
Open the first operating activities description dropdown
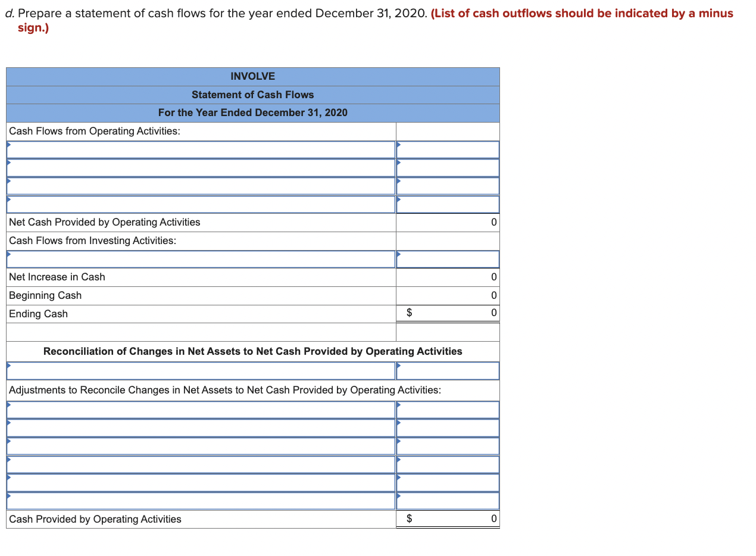[x=200, y=149]
